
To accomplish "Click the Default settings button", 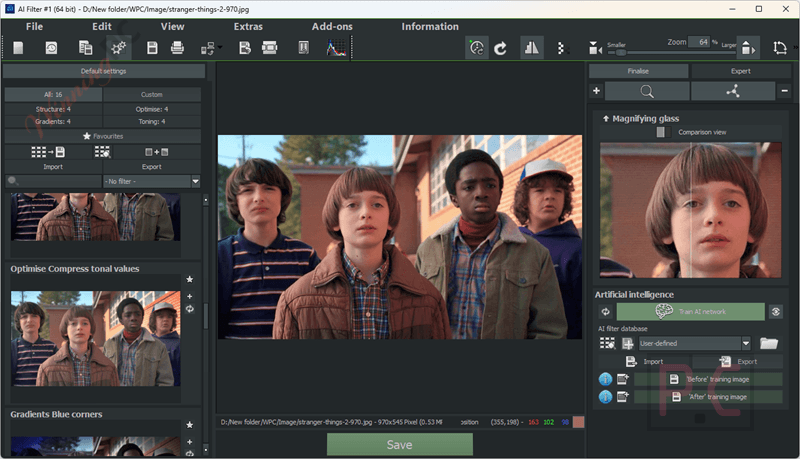I will (x=104, y=71).
